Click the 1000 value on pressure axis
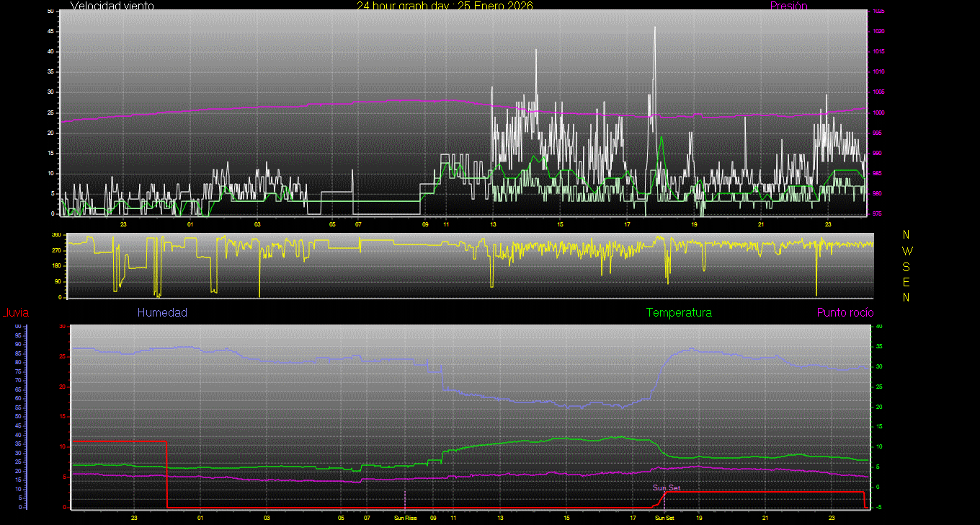The height and width of the screenshot is (525, 980). (878, 113)
